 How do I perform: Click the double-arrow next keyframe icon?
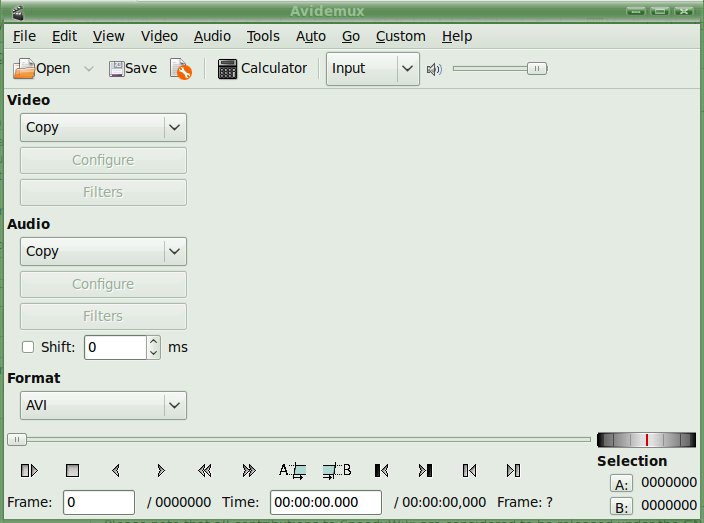tap(249, 470)
